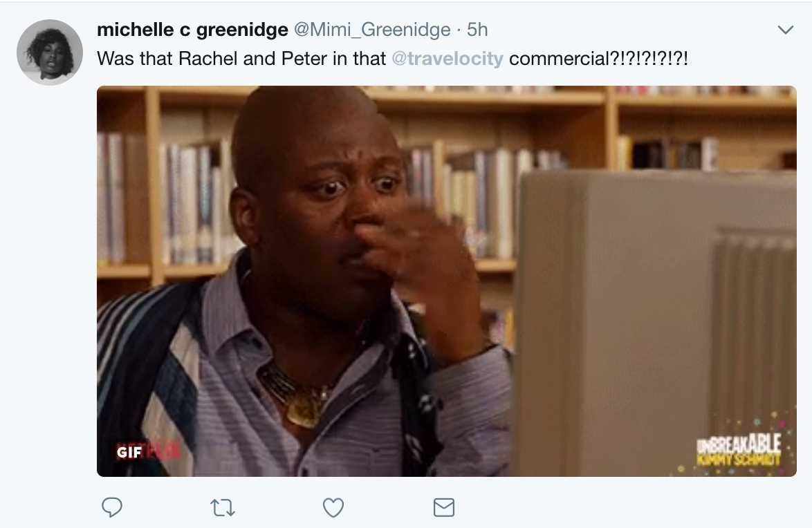Open the tweet permalink from the 5h timestamp
Image resolution: width=812 pixels, height=528 pixels.
tap(477, 30)
